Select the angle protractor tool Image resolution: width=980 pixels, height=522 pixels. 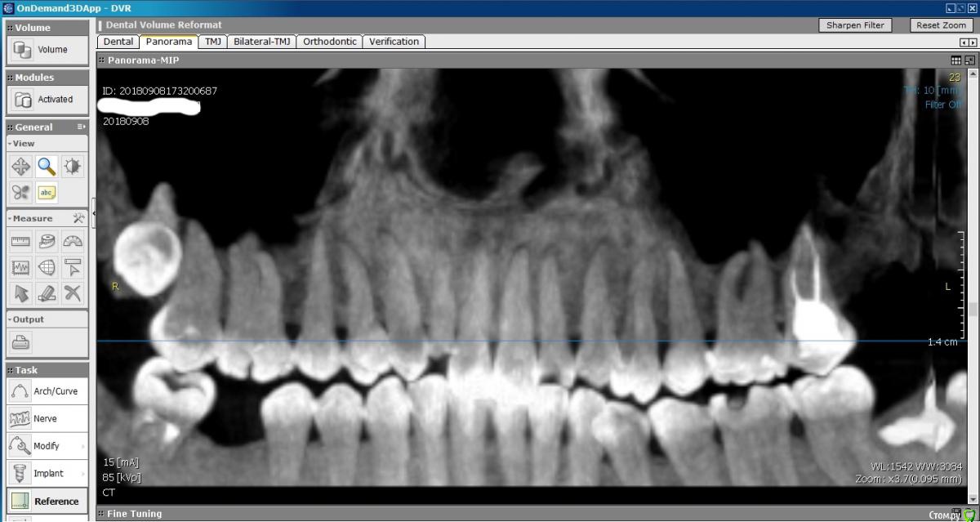(73, 241)
